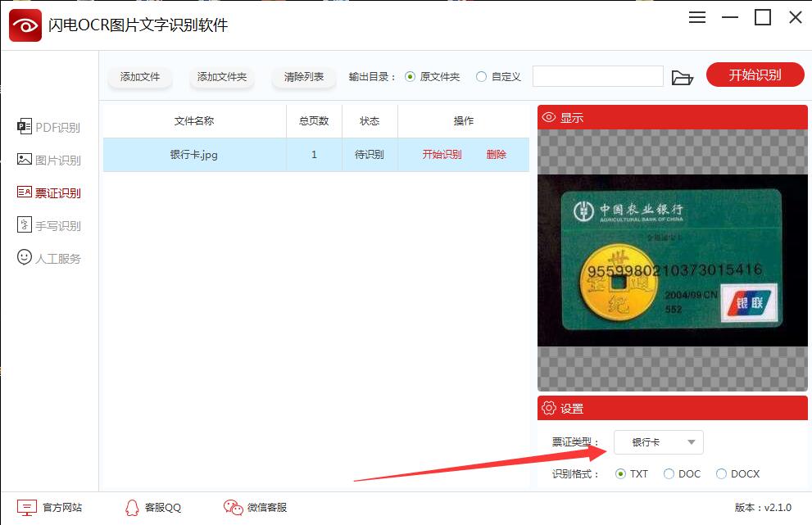Select DOC as output format

669,473
